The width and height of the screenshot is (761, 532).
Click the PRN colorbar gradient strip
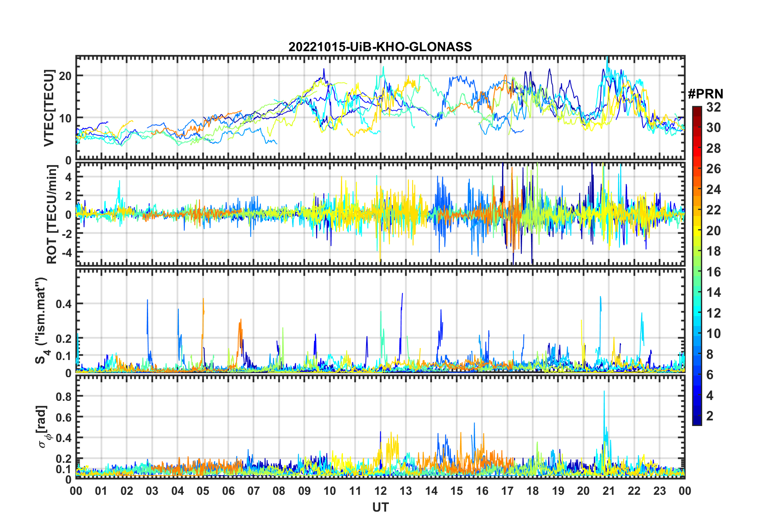tap(697, 266)
